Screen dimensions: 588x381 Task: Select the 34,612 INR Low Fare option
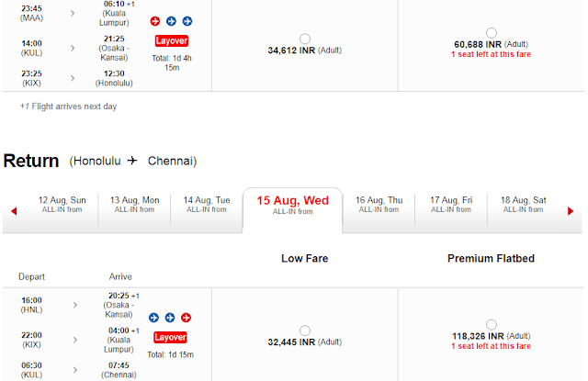(x=305, y=39)
